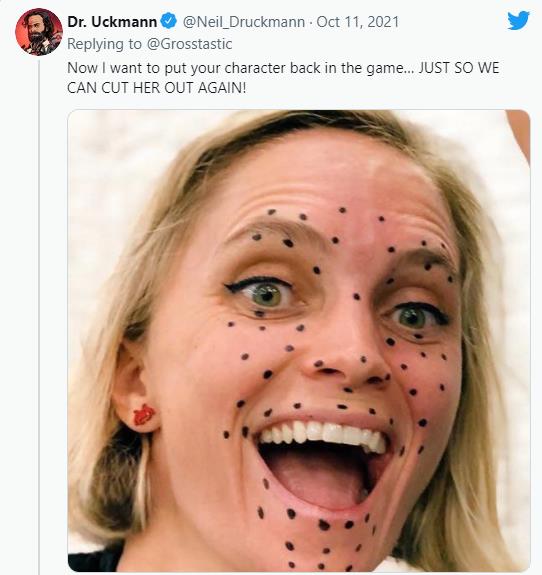Open the @Grosstastic mention link
The width and height of the screenshot is (542, 575).
[x=189, y=44]
